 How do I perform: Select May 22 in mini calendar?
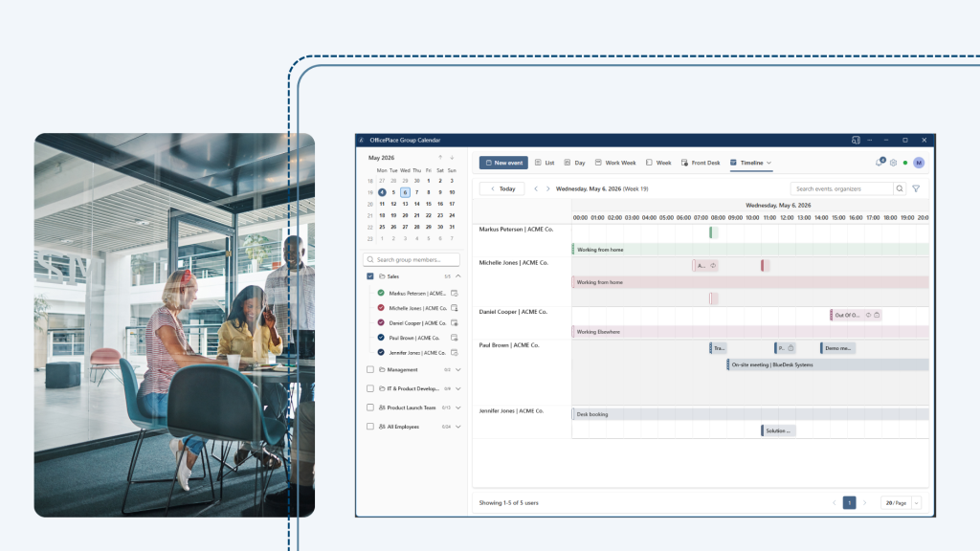click(x=428, y=215)
